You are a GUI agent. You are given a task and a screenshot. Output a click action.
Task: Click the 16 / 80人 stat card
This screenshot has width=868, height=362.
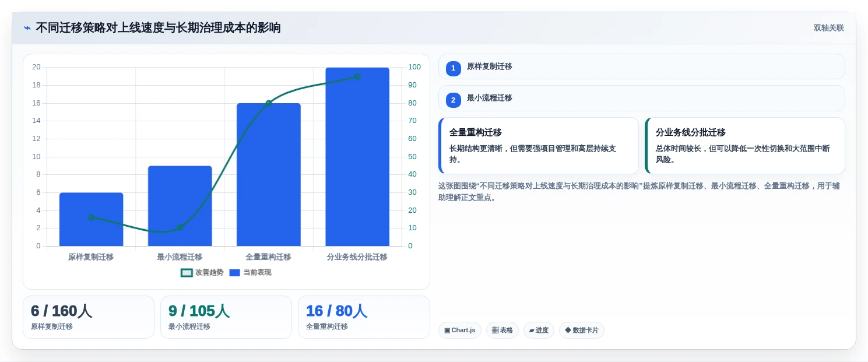coord(364,317)
